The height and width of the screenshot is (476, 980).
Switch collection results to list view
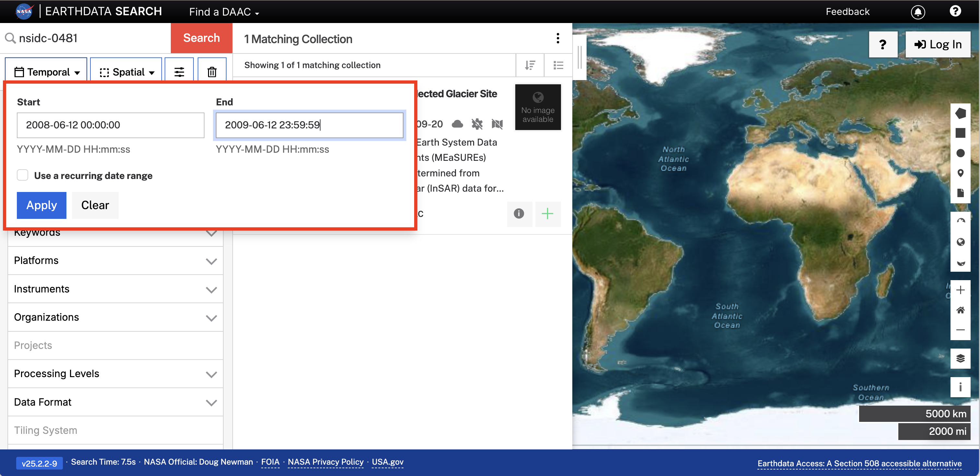click(x=558, y=65)
